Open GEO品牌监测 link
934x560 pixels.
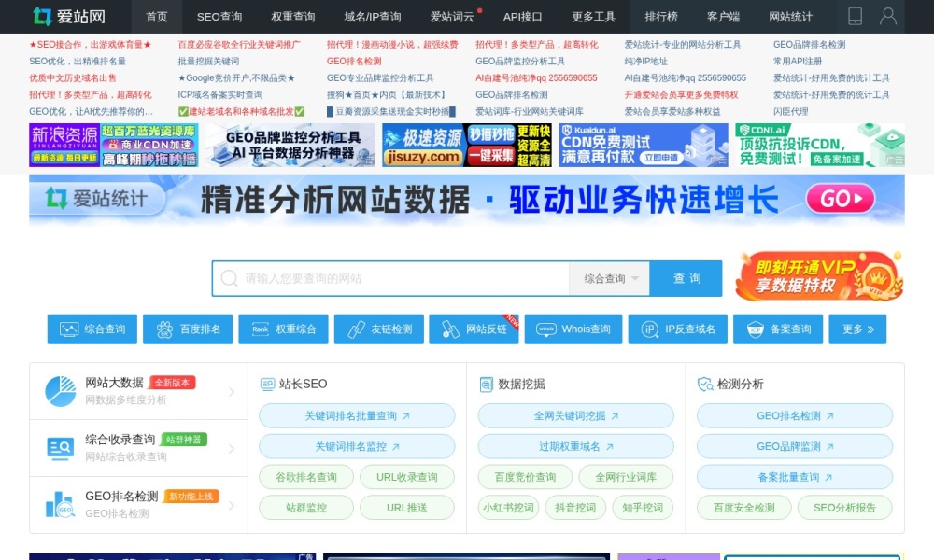pyautogui.click(x=795, y=446)
